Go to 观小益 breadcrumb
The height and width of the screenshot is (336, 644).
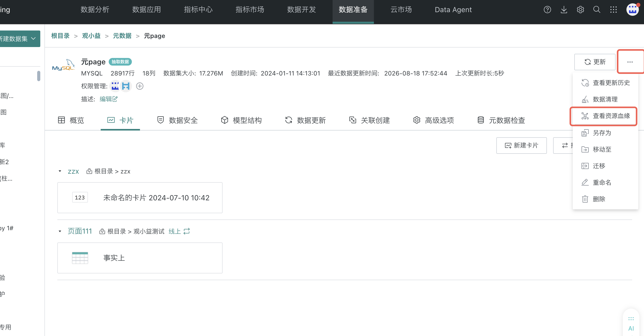(91, 36)
